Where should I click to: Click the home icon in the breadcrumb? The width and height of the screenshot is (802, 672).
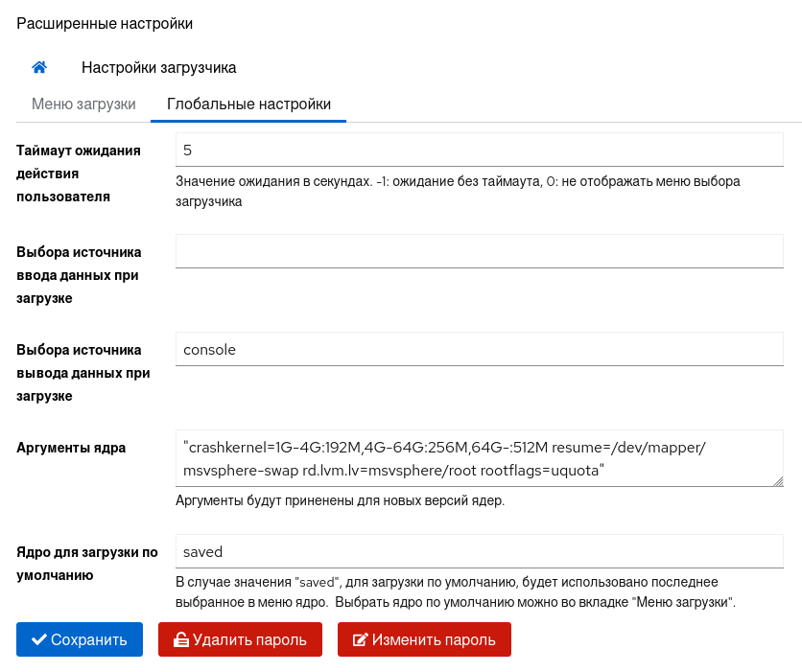(39, 67)
